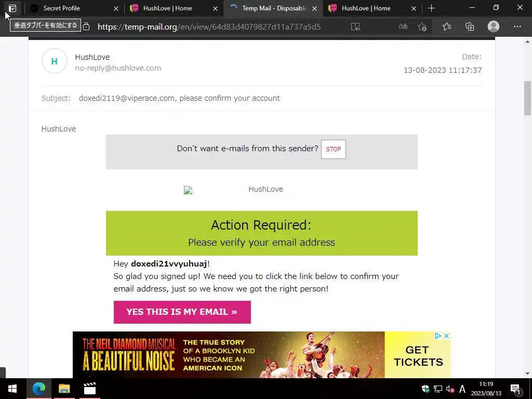Open File Explorer from the taskbar
The height and width of the screenshot is (399, 532).
[64, 389]
